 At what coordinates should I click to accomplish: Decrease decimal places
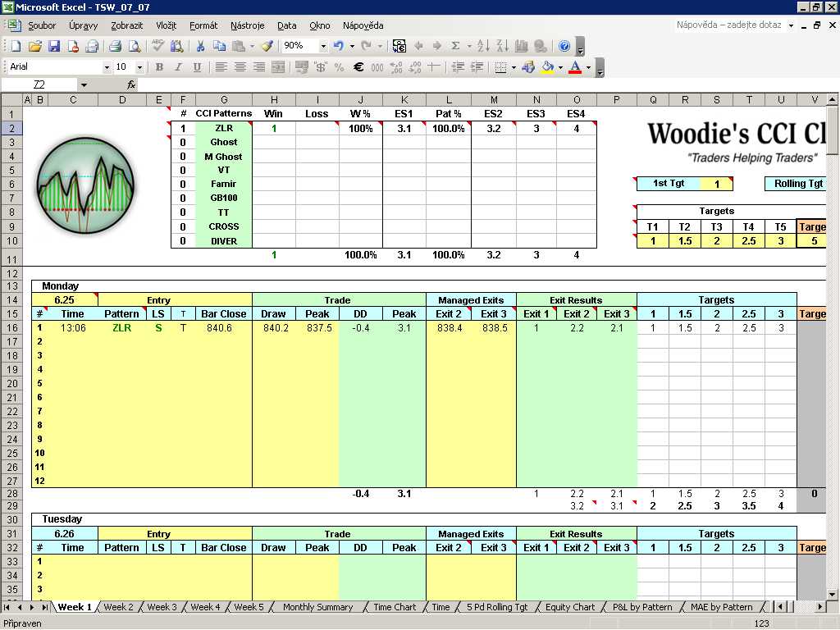click(x=415, y=67)
